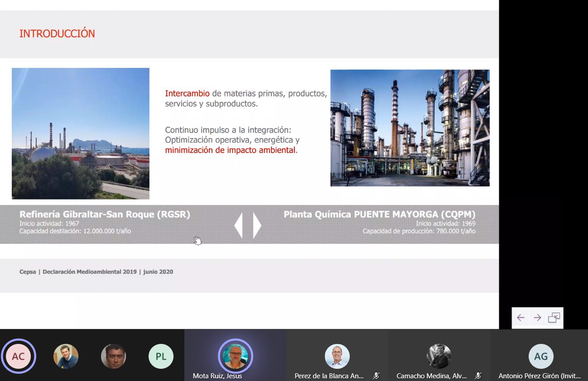Image resolution: width=588 pixels, height=381 pixels.
Task: Open Mota Ruiz, Jesus participant tile
Action: 235,355
